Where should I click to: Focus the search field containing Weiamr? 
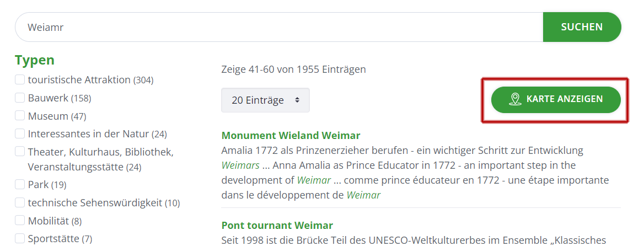[x=280, y=27]
